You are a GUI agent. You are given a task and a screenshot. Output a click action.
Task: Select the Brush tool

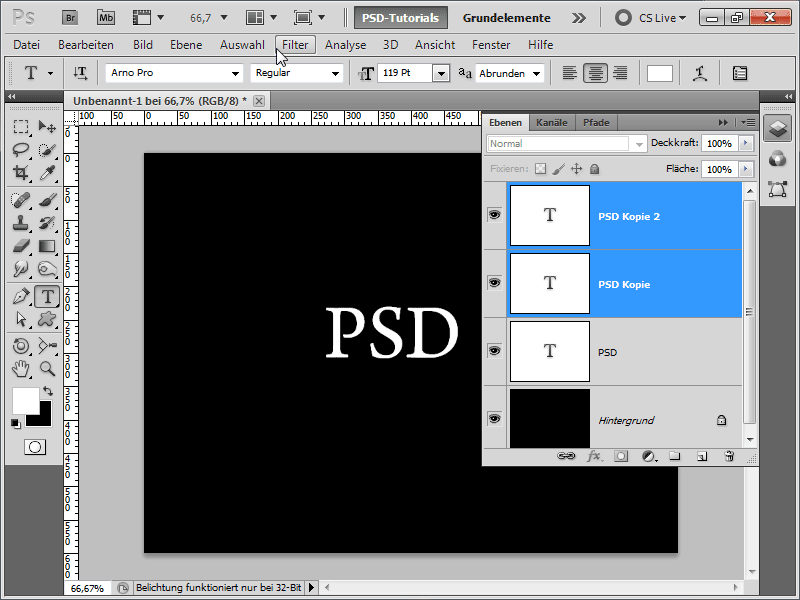[47, 200]
